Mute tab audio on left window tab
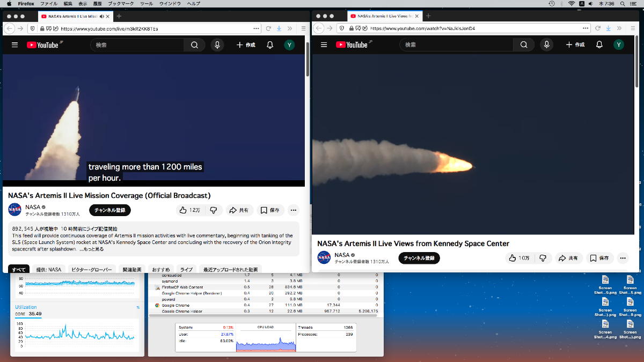The height and width of the screenshot is (362, 644). pos(102,16)
